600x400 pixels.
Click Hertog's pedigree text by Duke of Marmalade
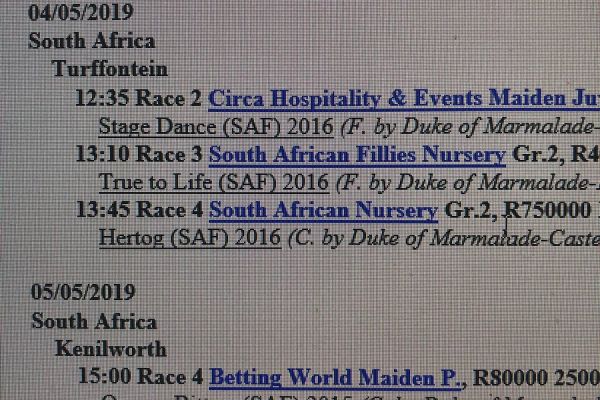[x=444, y=238]
